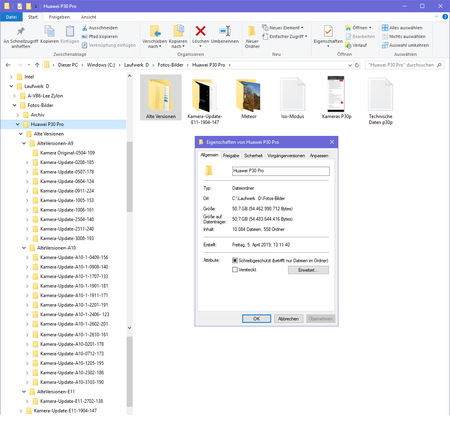Click Bearbeiten in ribbon

pos(360,36)
